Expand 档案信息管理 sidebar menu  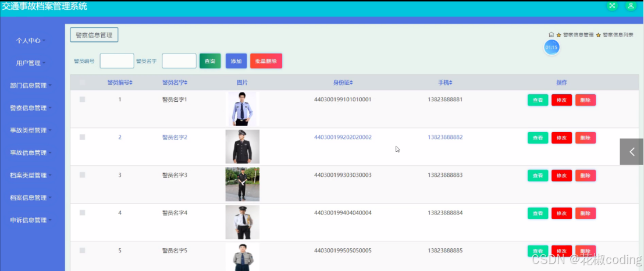[31, 198]
